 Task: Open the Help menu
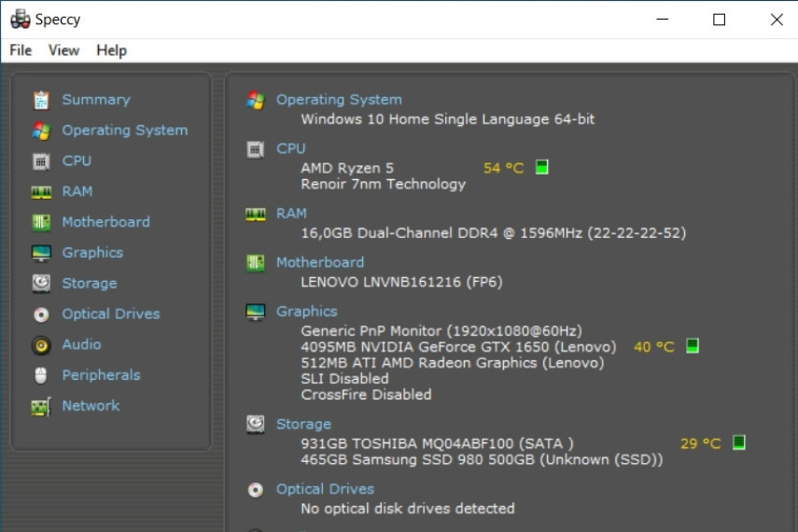point(111,50)
